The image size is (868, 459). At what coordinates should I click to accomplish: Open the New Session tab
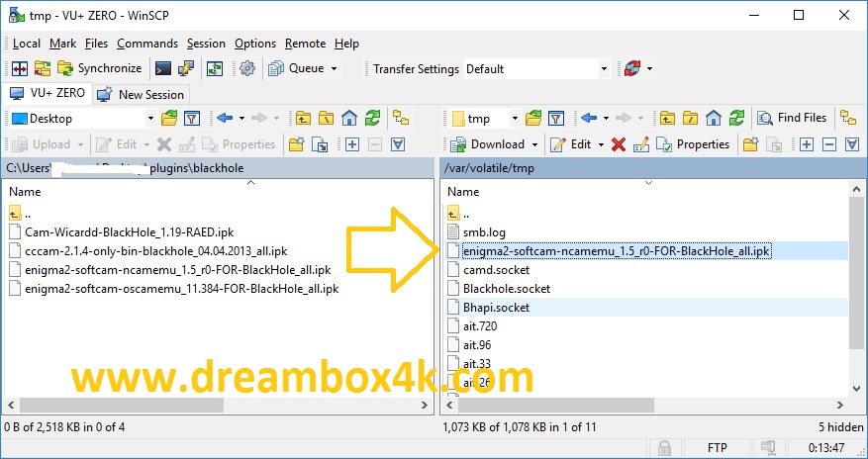pyautogui.click(x=142, y=94)
